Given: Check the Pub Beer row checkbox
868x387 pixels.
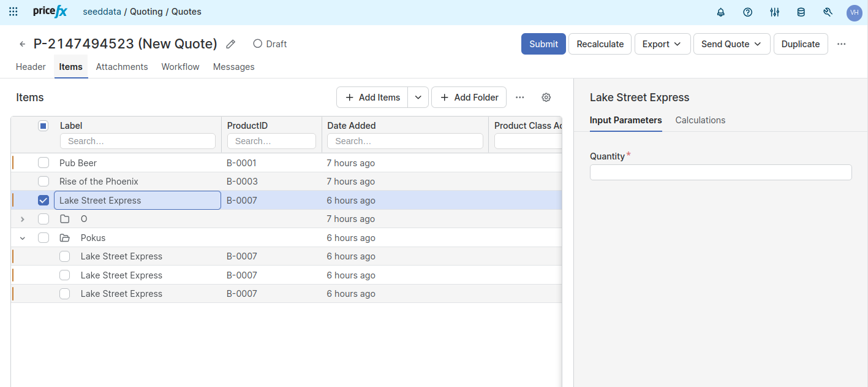Looking at the screenshot, I should [43, 163].
